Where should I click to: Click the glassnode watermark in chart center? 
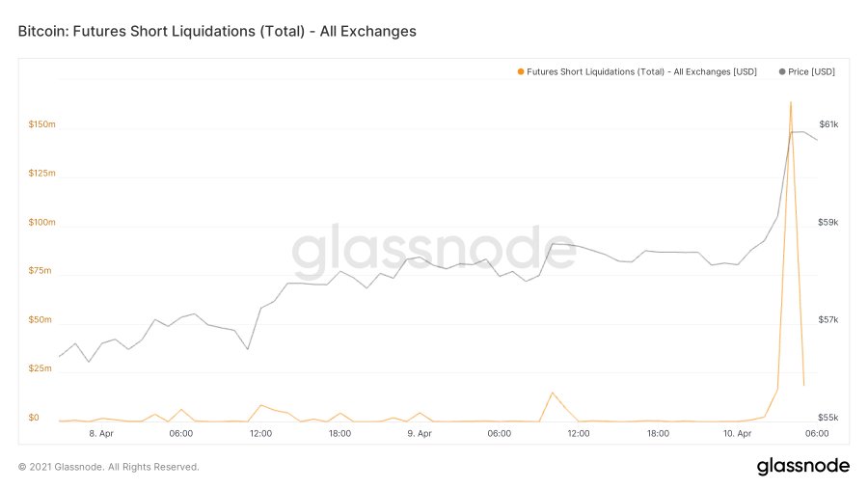pyautogui.click(x=433, y=250)
